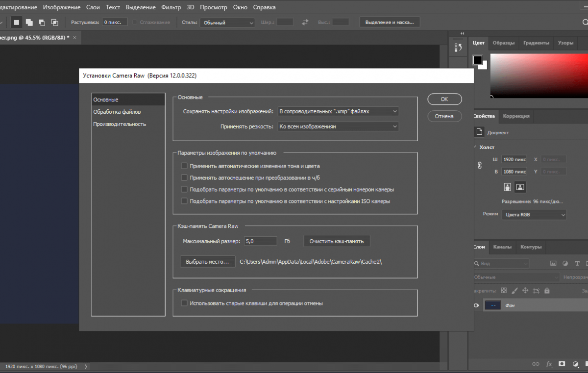Select the New Selection mode icon
This screenshot has height=373, width=588.
click(17, 22)
